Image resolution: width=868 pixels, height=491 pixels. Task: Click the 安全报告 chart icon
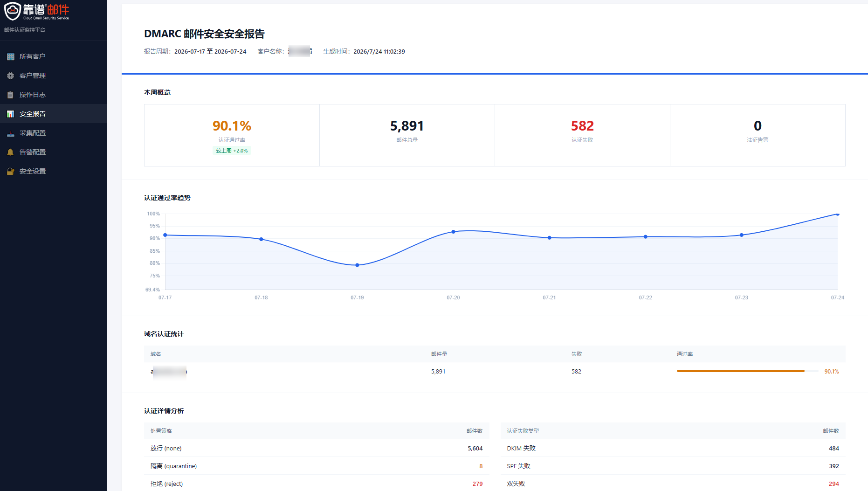pos(10,114)
